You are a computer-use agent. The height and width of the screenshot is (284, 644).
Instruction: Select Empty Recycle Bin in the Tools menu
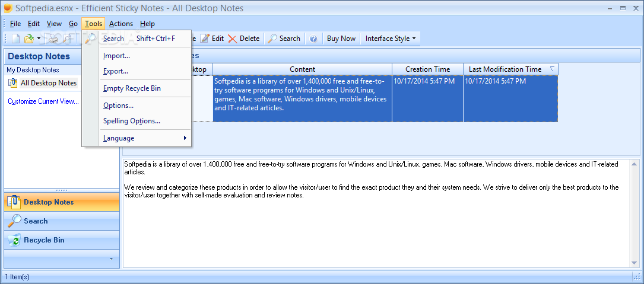(x=137, y=89)
